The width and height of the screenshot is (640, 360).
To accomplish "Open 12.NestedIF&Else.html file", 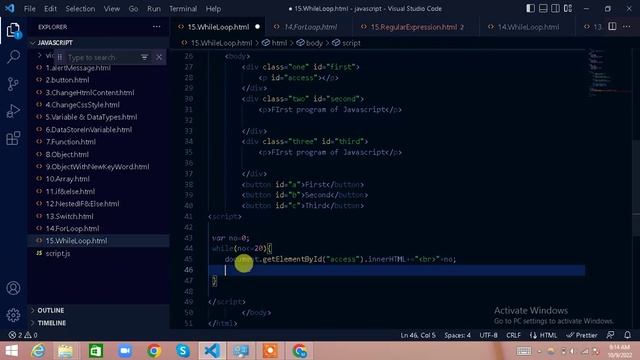I will [x=82, y=204].
